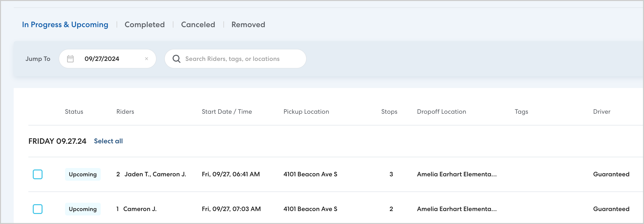Open the Canceled tab
This screenshot has height=224, width=644.
pyautogui.click(x=198, y=24)
